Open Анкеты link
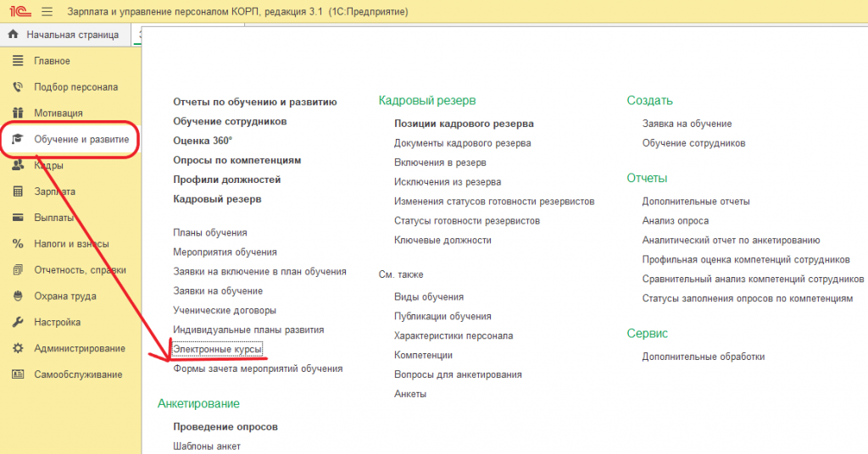The width and height of the screenshot is (868, 454). click(409, 394)
